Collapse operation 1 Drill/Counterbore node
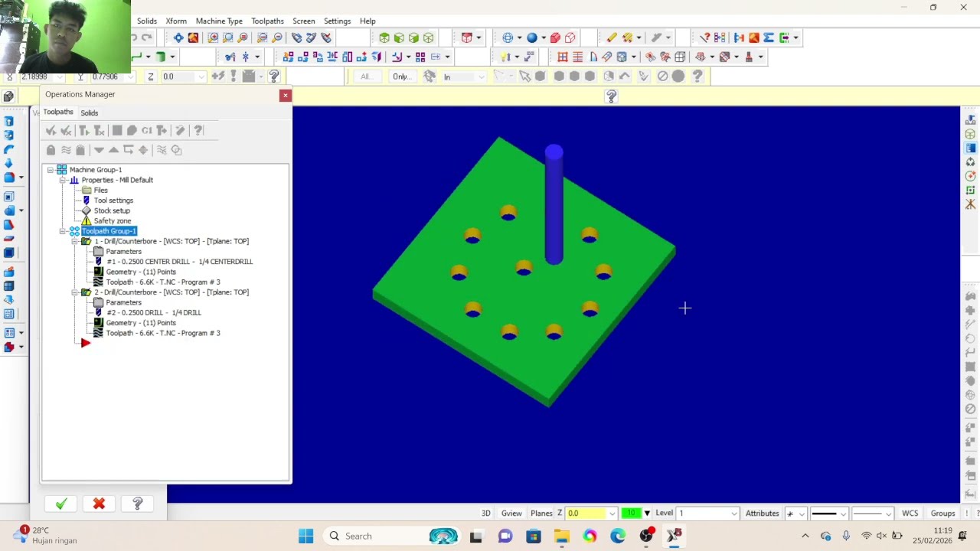 (x=75, y=241)
